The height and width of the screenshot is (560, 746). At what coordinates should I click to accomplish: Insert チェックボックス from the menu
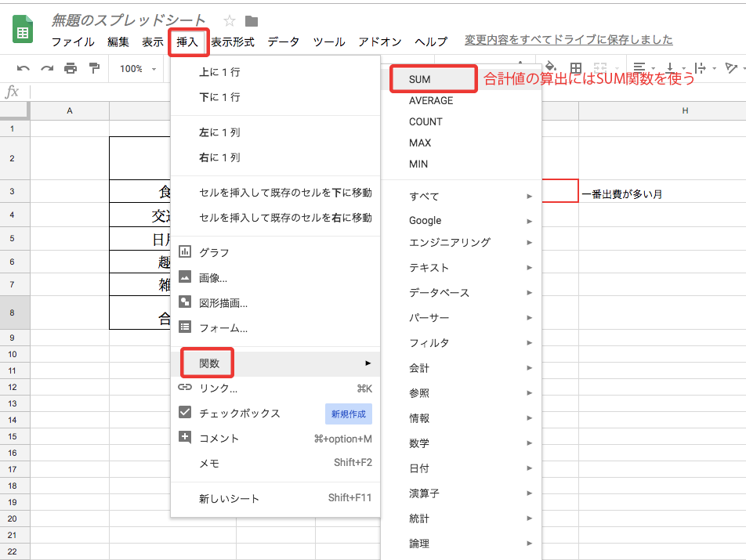click(239, 414)
